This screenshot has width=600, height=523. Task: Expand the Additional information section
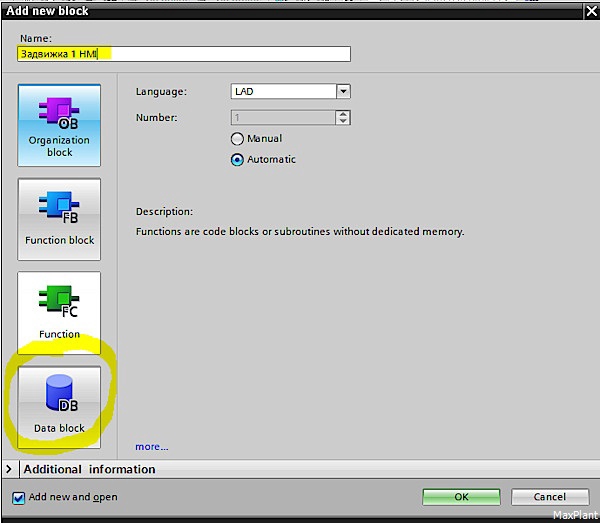tap(9, 469)
